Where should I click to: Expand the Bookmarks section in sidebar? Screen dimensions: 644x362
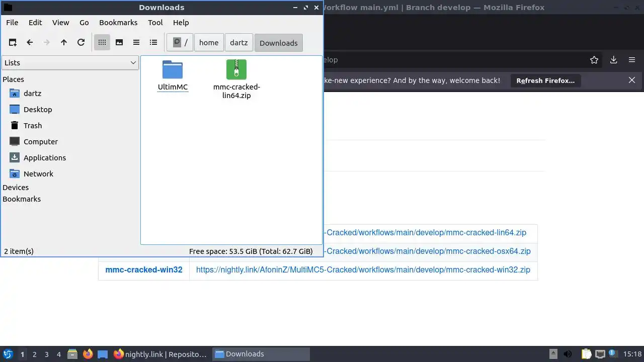tap(22, 199)
